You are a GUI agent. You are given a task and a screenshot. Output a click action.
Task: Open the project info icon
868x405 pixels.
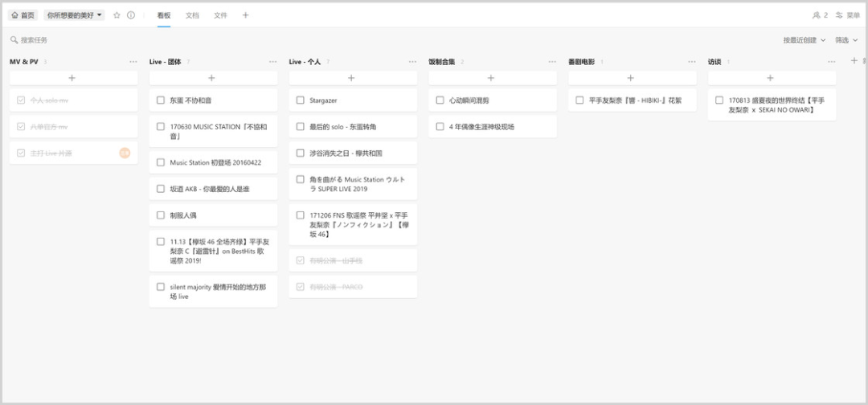[x=131, y=15]
